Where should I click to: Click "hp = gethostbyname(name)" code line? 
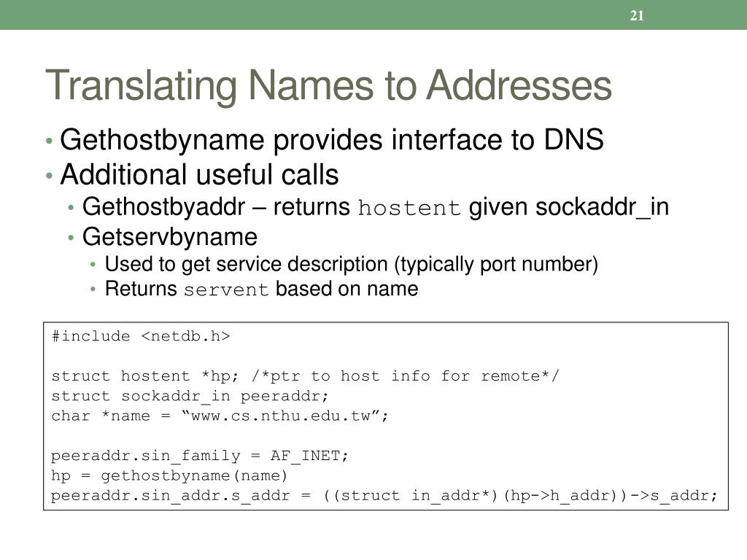(169, 475)
